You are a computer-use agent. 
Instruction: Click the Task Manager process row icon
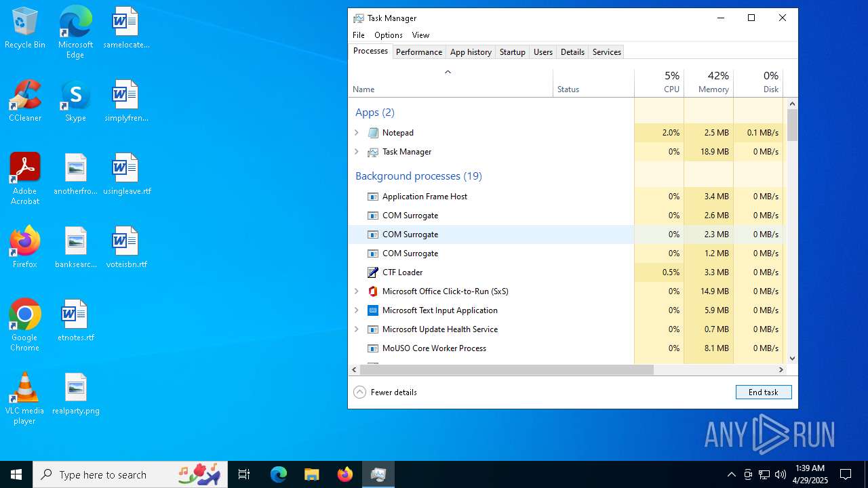click(372, 152)
